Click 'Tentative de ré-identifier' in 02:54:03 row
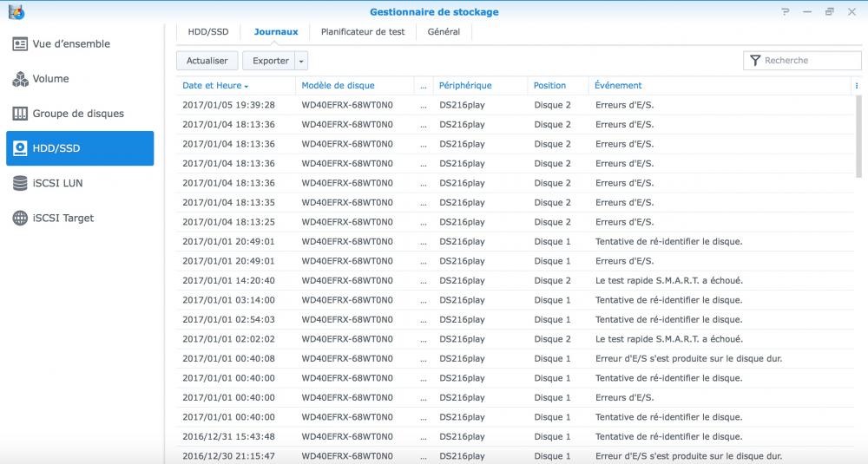 click(x=668, y=320)
